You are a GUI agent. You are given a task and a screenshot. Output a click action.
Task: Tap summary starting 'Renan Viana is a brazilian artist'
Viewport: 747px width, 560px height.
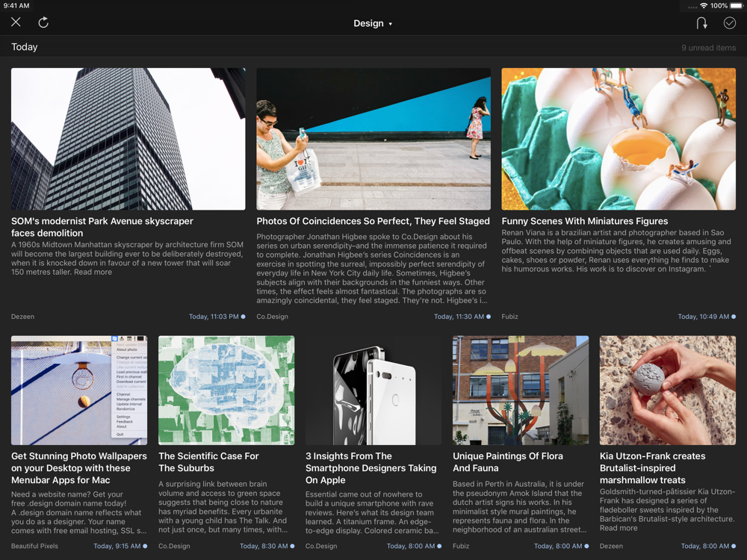click(x=616, y=251)
